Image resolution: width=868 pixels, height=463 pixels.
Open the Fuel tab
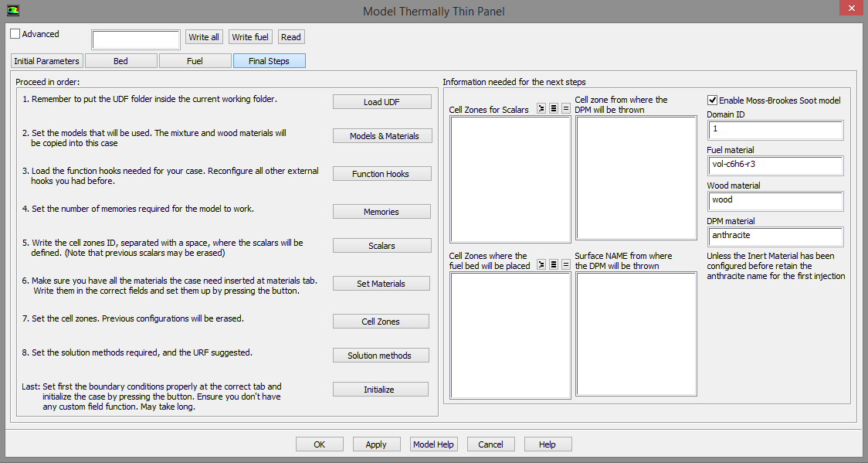point(195,61)
